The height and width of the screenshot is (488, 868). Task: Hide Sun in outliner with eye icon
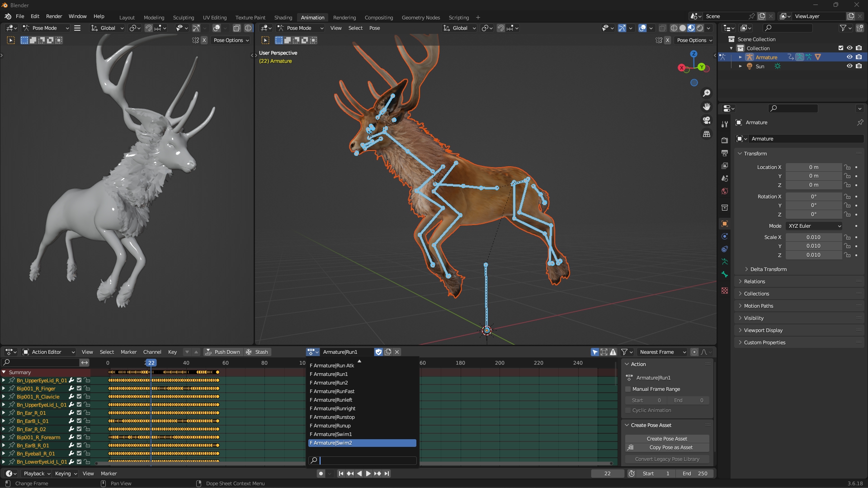click(x=849, y=66)
